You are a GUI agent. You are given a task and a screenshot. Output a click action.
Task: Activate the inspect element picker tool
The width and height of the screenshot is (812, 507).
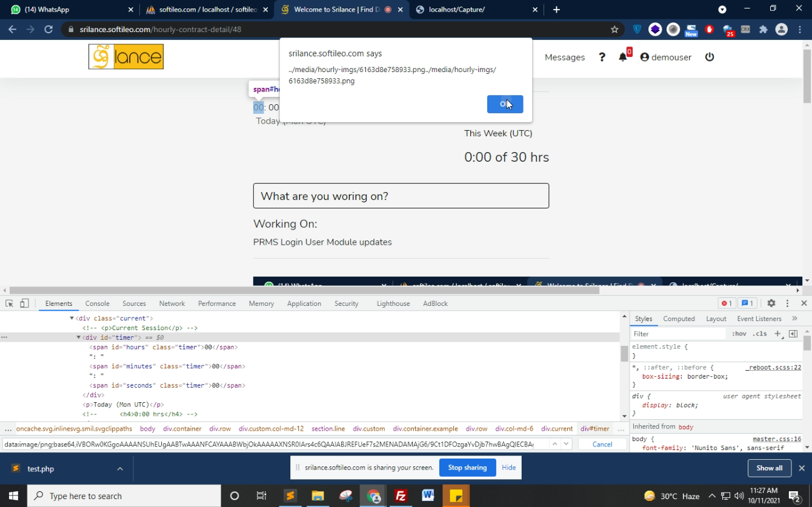[x=9, y=303]
